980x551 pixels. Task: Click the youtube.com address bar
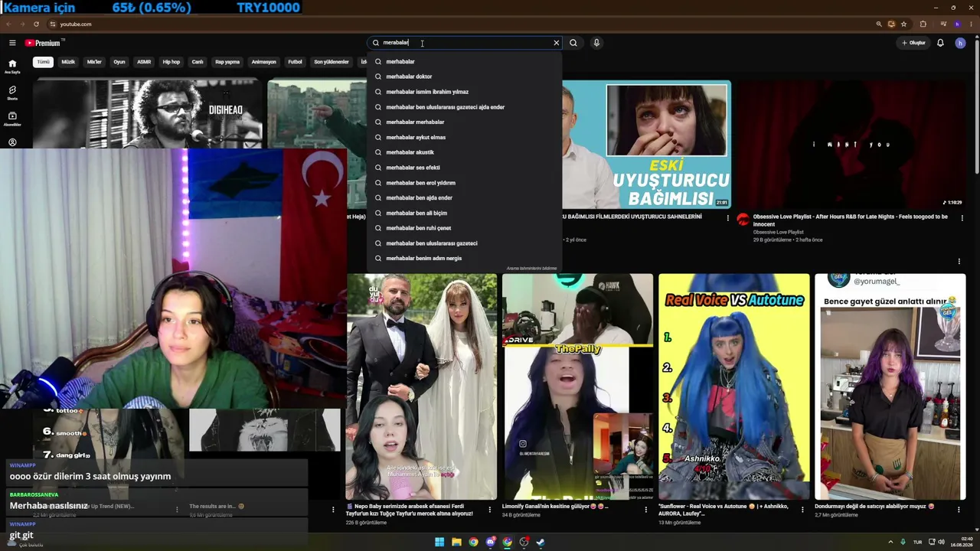tap(459, 24)
